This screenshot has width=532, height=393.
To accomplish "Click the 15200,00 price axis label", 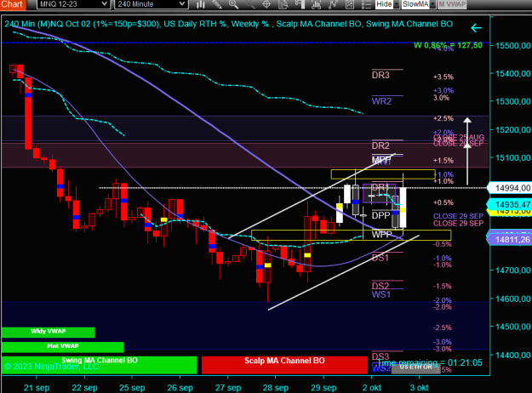I will pos(512,129).
